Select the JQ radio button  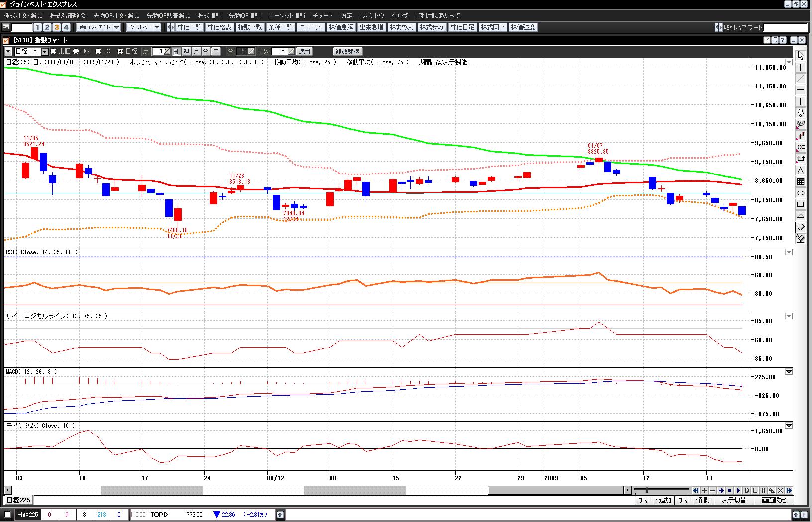[99, 51]
